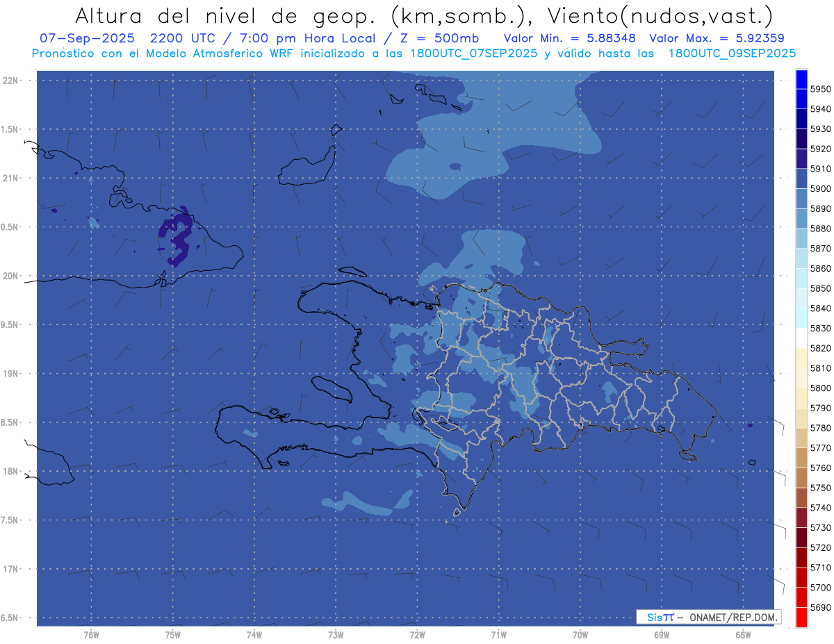Click the 5720 dark red legend band
The width and height of the screenshot is (834, 644).
coord(801,537)
